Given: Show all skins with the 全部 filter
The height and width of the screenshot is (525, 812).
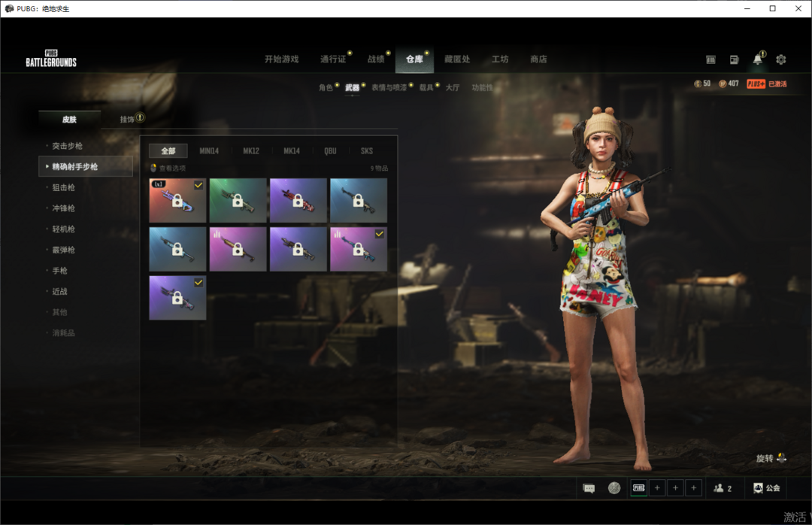Looking at the screenshot, I should 168,151.
